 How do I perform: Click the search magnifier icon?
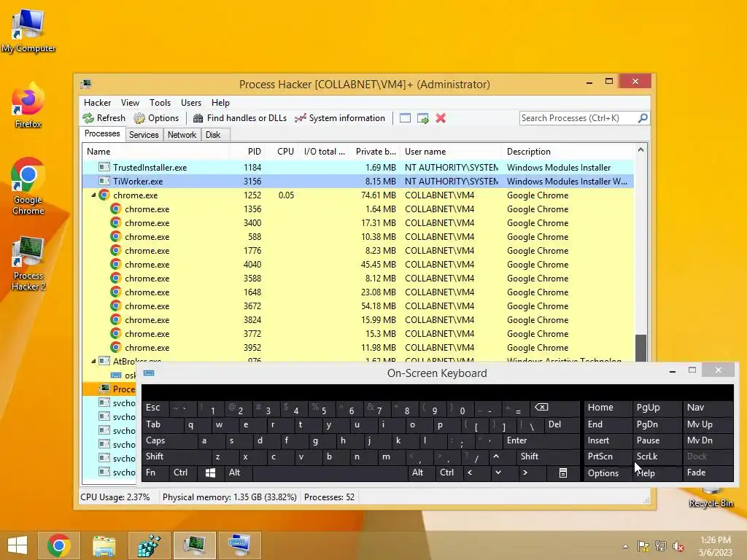coord(643,117)
